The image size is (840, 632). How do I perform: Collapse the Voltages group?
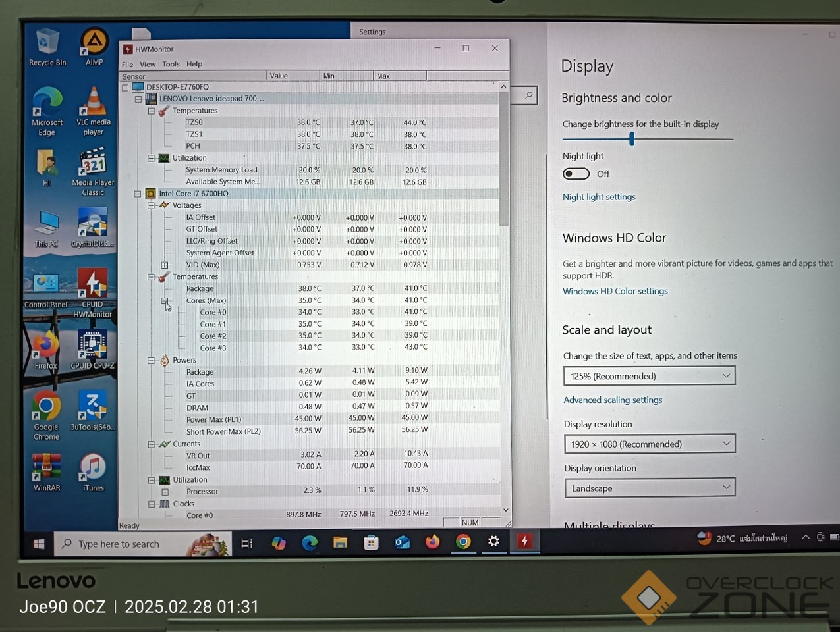(151, 205)
